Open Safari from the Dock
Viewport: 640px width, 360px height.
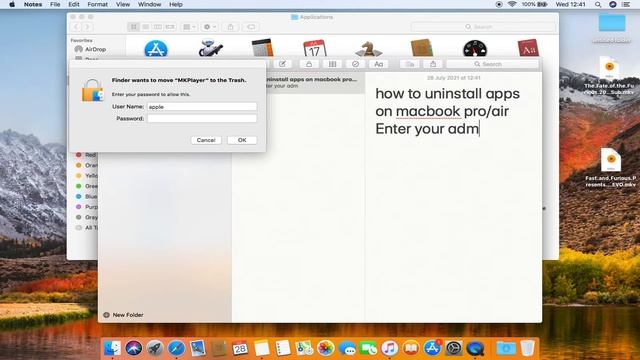coord(176,348)
